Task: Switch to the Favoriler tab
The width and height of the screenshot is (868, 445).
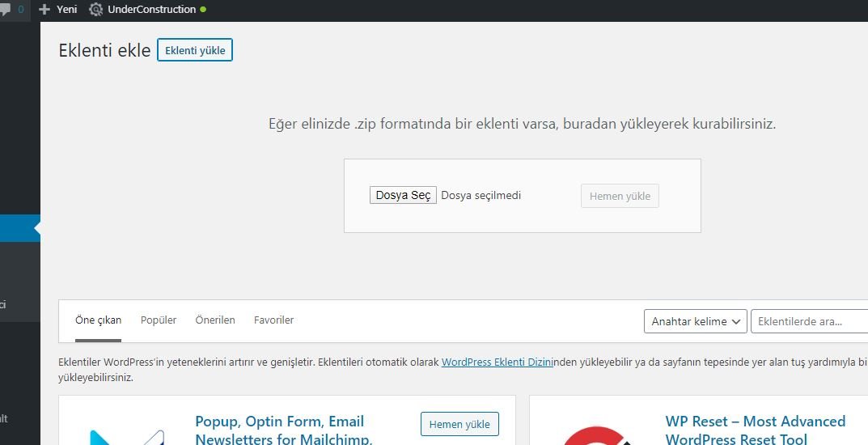Action: pos(274,320)
